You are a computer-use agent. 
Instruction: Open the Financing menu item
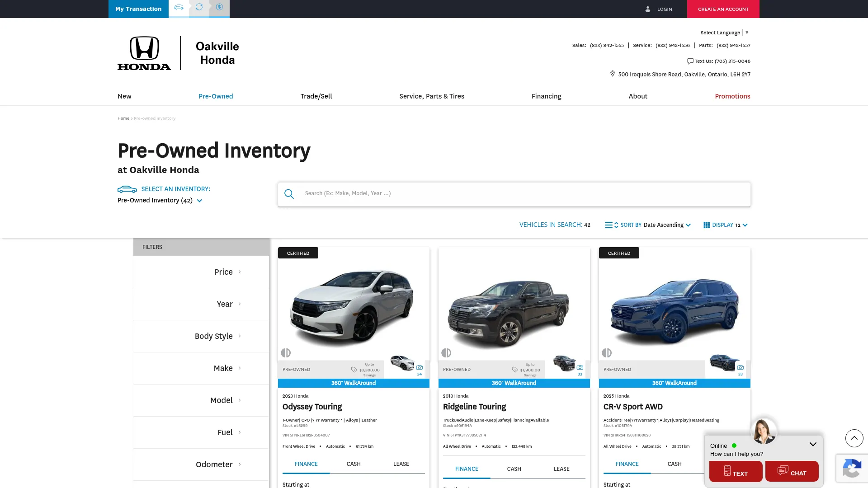(x=546, y=96)
